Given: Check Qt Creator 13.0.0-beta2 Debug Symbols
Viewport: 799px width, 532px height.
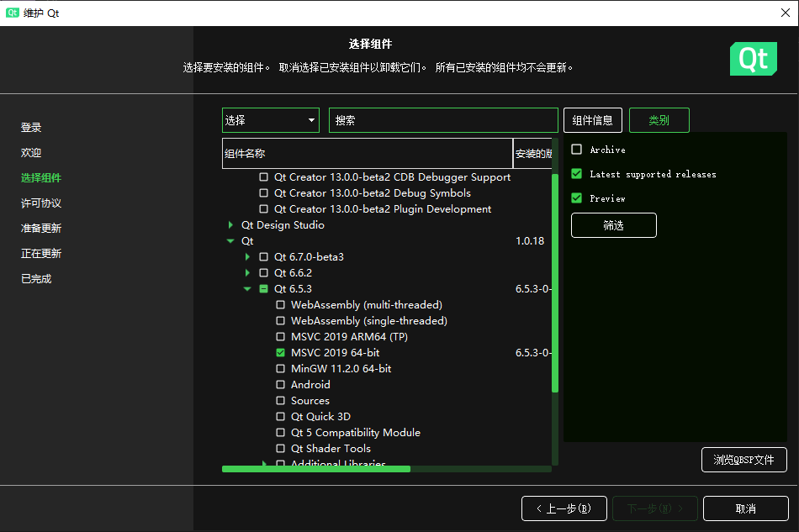Looking at the screenshot, I should coord(263,193).
